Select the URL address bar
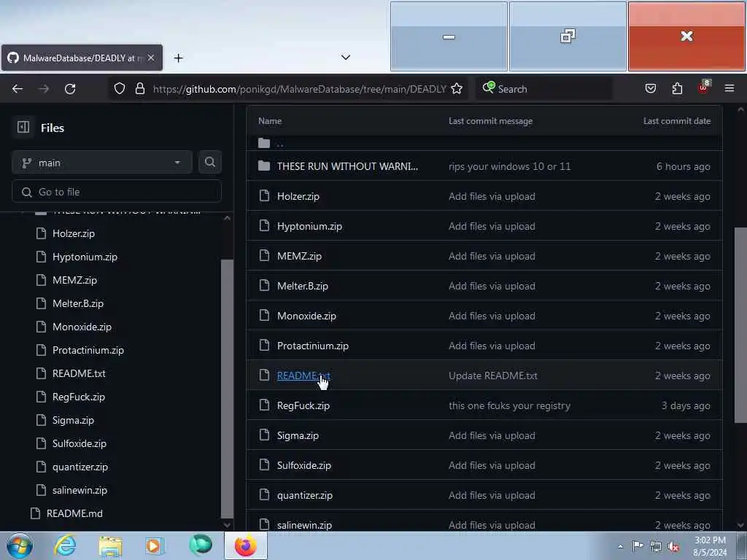The width and height of the screenshot is (747, 560). (x=299, y=89)
